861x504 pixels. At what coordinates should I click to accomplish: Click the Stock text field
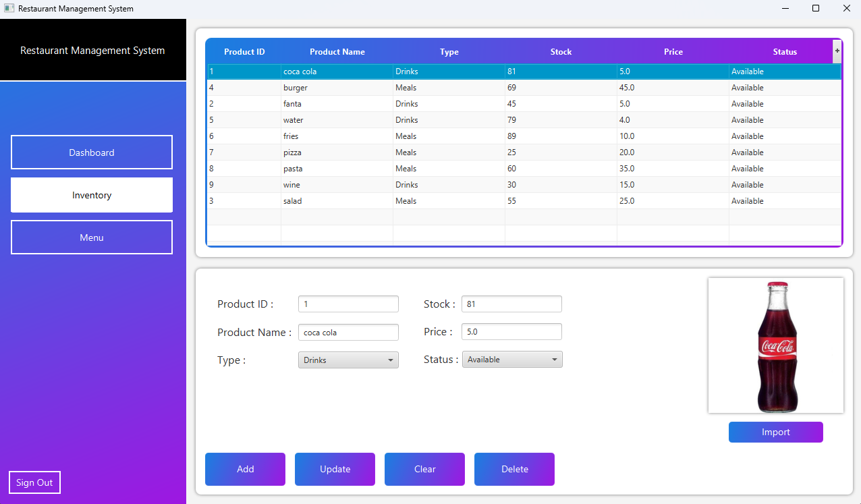coord(511,304)
